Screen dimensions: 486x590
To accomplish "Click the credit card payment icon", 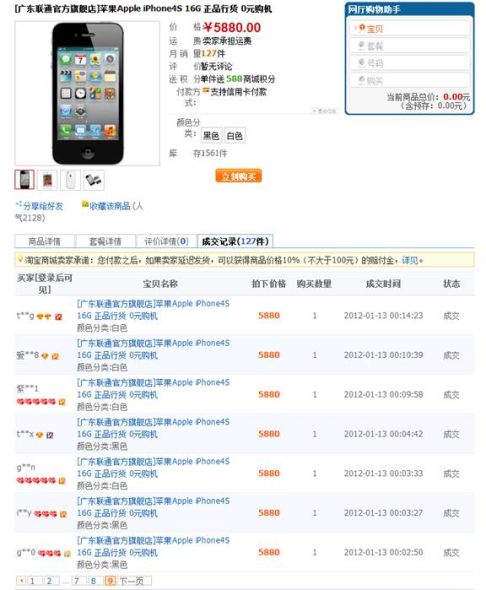I will click(206, 91).
